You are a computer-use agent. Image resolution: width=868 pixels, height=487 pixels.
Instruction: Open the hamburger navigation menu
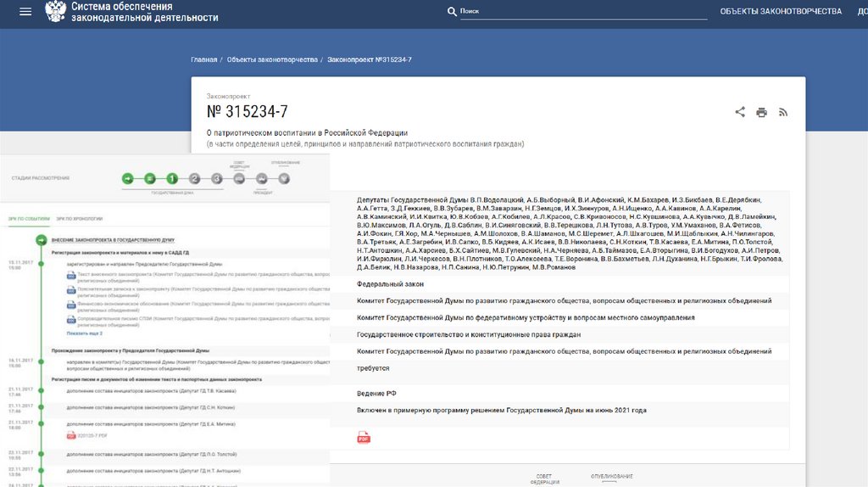[25, 12]
